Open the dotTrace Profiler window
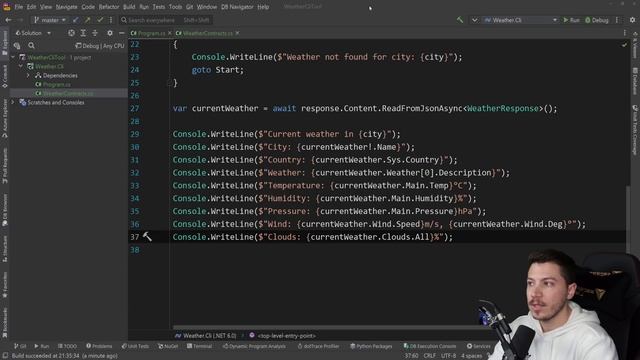640x360 pixels. (x=318, y=346)
